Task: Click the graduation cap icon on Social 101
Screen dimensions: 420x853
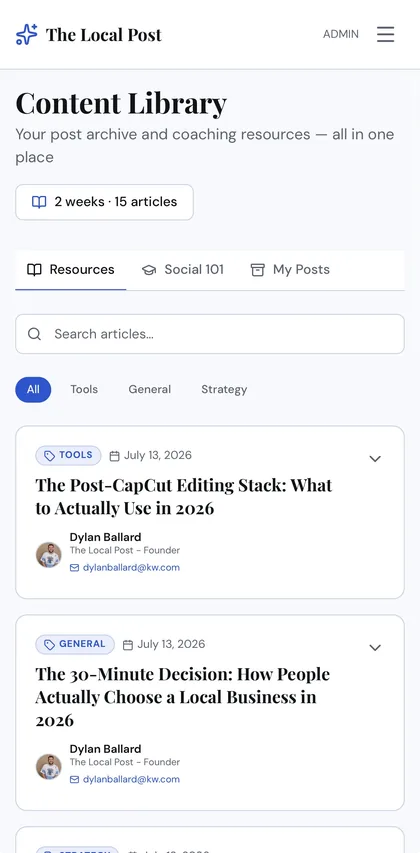Action: click(149, 270)
